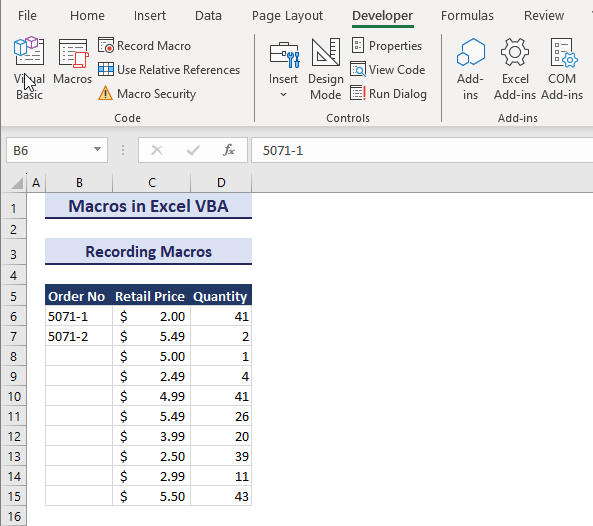Image resolution: width=593 pixels, height=526 pixels.
Task: Switch to Data tab
Action: pyautogui.click(x=208, y=16)
